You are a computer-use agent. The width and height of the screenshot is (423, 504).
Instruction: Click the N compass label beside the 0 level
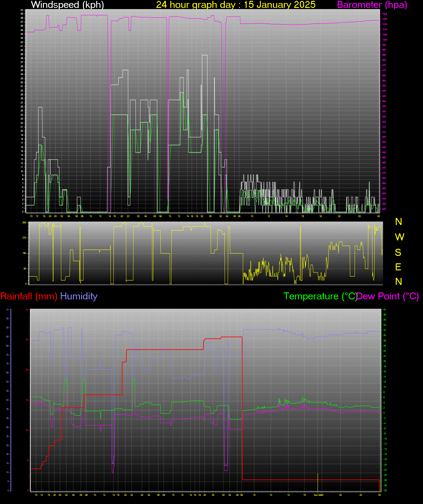pyautogui.click(x=398, y=282)
